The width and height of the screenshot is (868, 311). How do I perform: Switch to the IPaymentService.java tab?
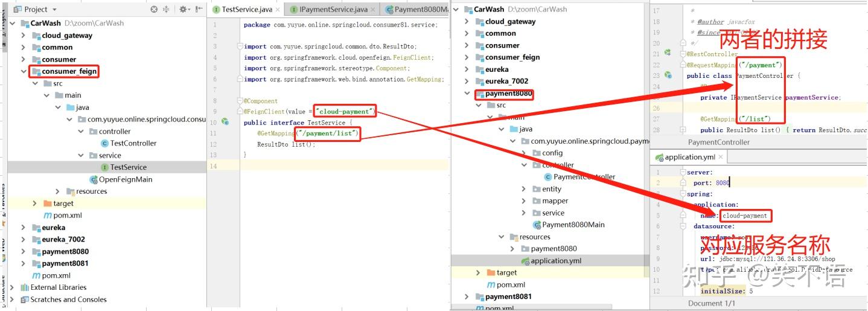(x=333, y=10)
